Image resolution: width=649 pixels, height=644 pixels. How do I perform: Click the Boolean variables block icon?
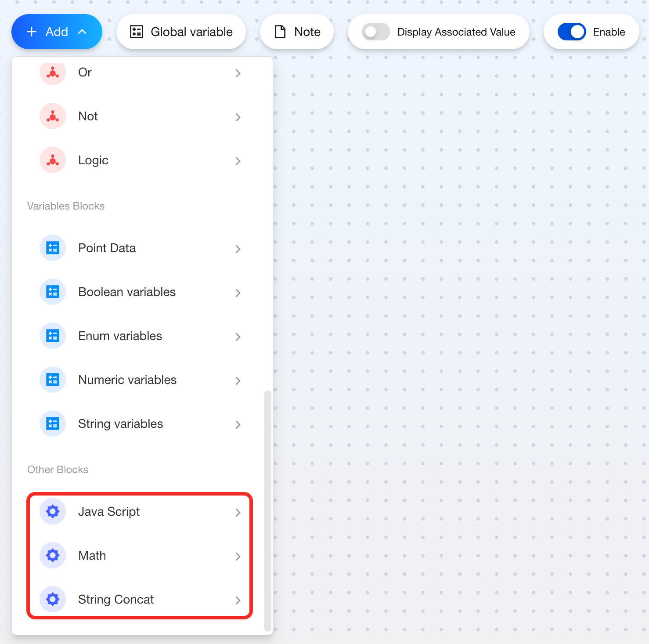pyautogui.click(x=53, y=292)
